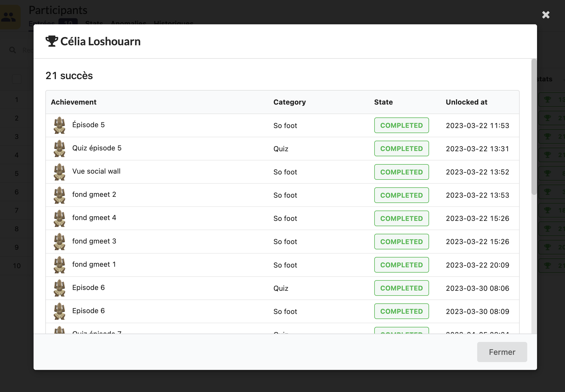Click the trophy icon beside Célia Loshouarn
The image size is (565, 392).
(52, 41)
